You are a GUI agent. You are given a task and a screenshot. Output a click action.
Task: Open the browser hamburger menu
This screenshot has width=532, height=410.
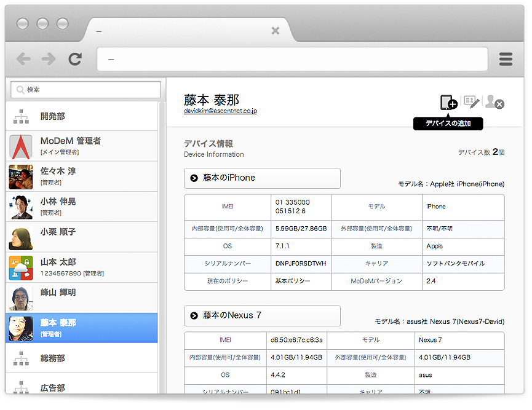tap(506, 59)
